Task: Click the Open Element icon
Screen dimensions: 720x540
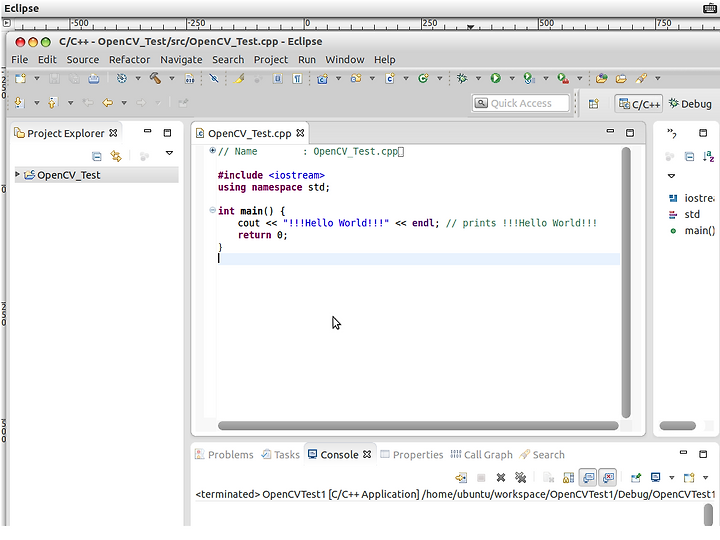Action: tap(602, 79)
